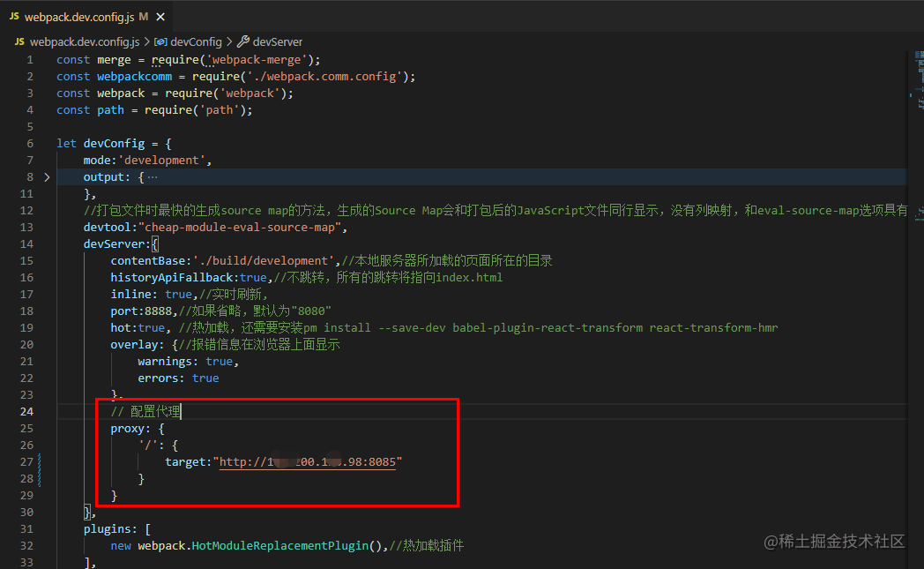Click the // 配置代理 comment on line 24

click(145, 412)
